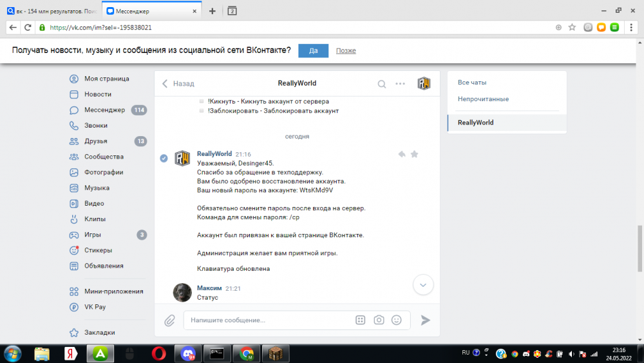Click the green extension icon
This screenshot has width=644, height=363.
614,28
